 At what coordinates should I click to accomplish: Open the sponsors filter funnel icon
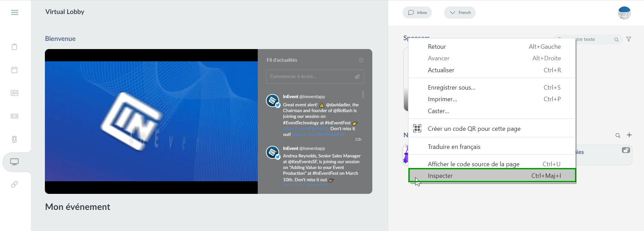(629, 39)
